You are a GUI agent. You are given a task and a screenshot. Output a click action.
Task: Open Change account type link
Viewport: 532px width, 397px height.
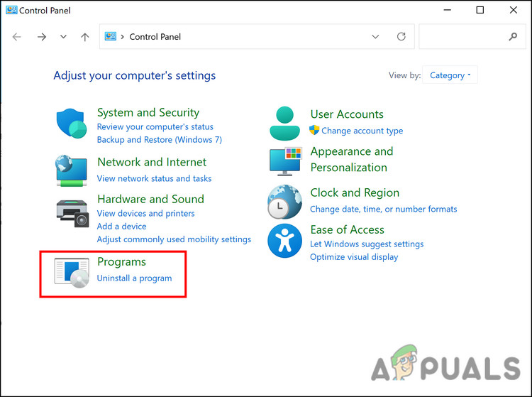[362, 131]
